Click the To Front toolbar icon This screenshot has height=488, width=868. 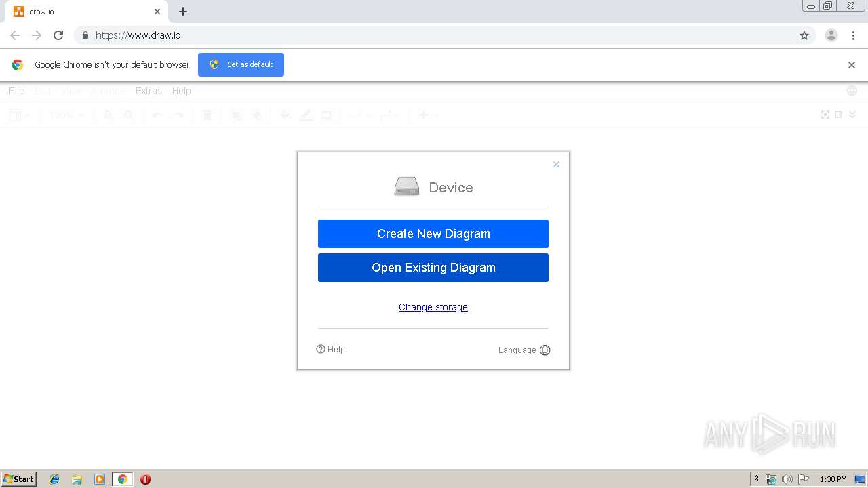(x=236, y=115)
